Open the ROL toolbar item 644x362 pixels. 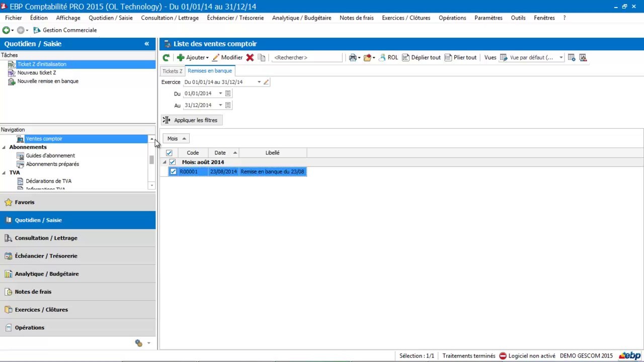pyautogui.click(x=388, y=58)
